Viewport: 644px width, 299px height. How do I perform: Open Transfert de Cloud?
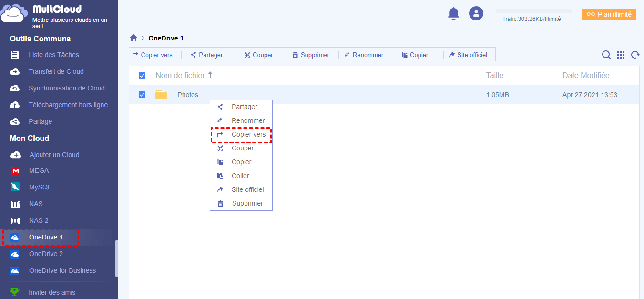pyautogui.click(x=56, y=71)
